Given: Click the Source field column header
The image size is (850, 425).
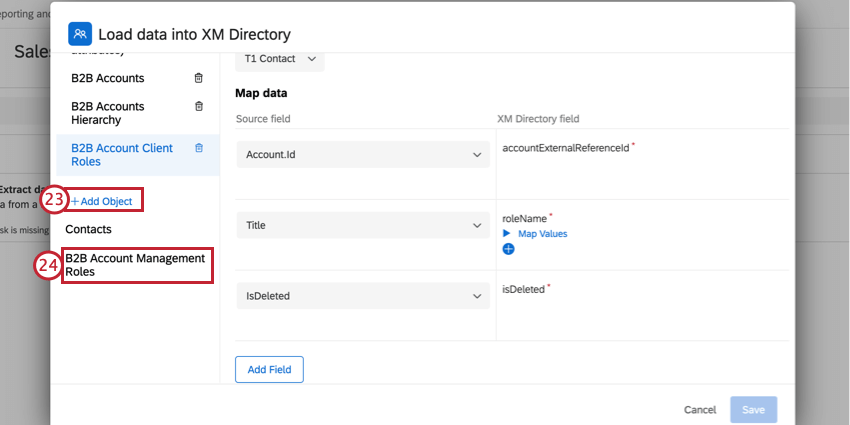Looking at the screenshot, I should (x=263, y=119).
